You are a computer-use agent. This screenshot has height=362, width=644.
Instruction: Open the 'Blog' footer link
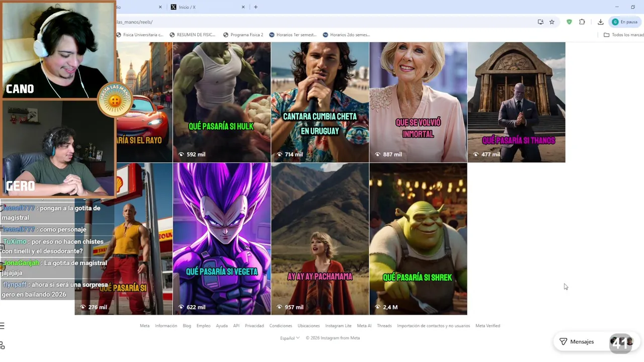(187, 326)
